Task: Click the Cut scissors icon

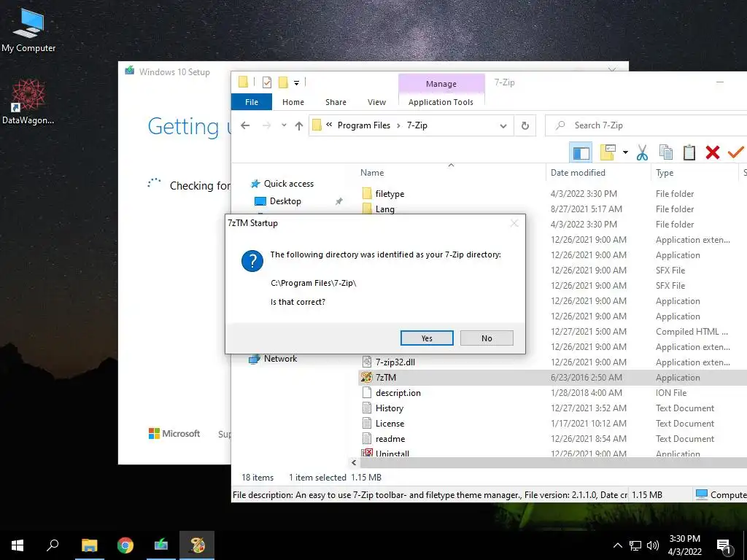Action: (642, 152)
